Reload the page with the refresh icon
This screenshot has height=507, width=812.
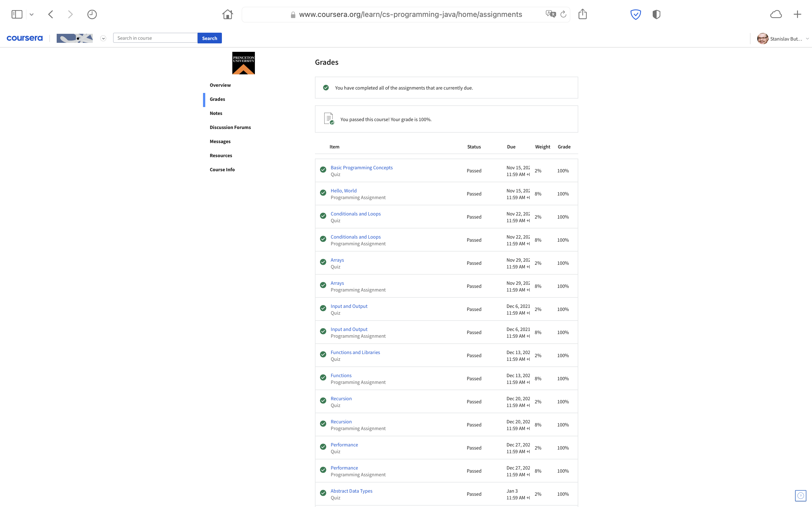563,14
